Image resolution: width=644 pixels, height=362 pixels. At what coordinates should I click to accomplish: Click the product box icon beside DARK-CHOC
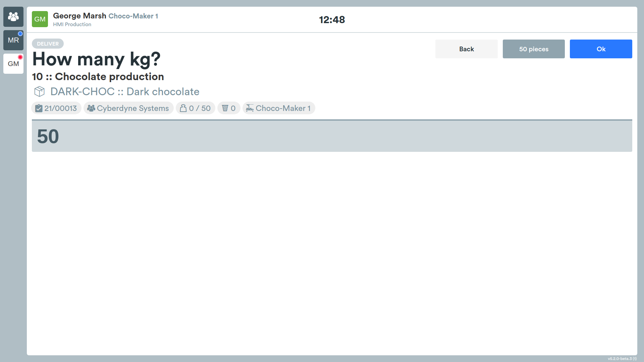point(40,92)
